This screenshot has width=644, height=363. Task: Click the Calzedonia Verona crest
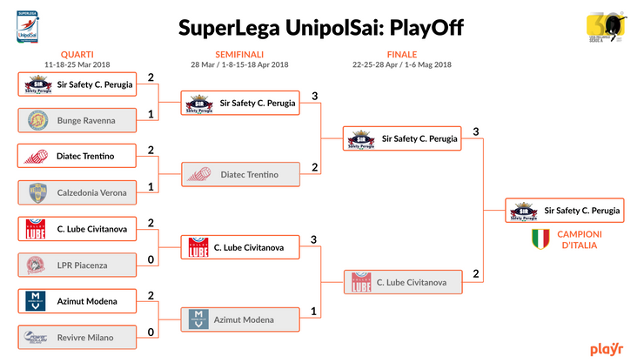[x=37, y=192]
